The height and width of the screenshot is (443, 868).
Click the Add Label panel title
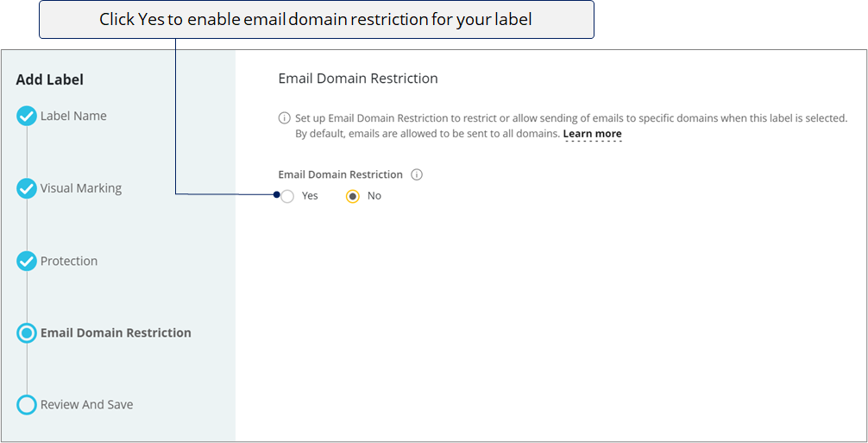pyautogui.click(x=50, y=79)
